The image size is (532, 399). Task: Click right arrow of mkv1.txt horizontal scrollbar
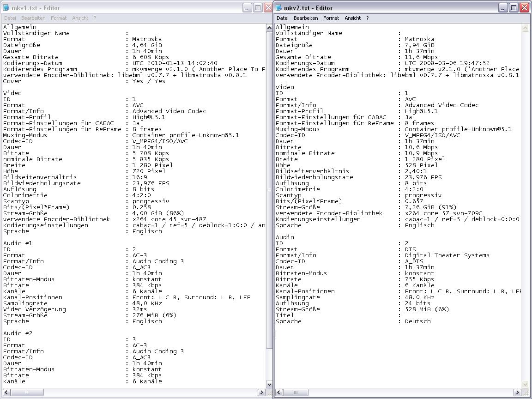click(261, 393)
